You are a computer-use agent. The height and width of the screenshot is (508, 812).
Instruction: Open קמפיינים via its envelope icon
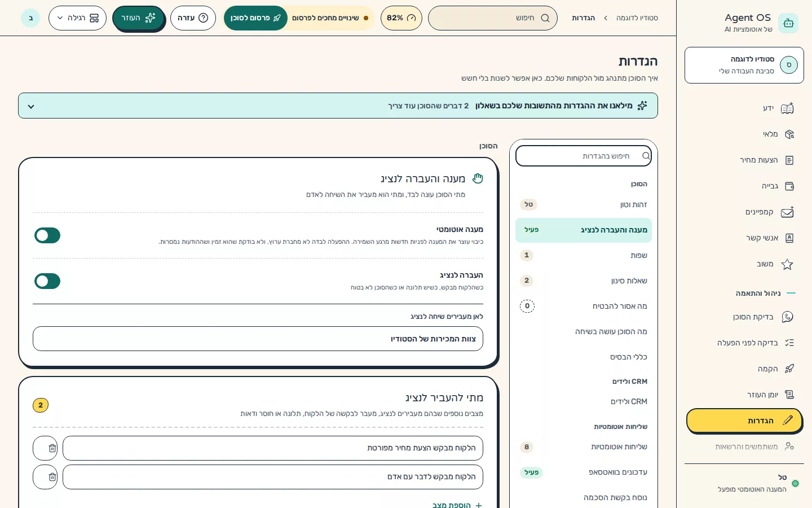[x=787, y=212]
